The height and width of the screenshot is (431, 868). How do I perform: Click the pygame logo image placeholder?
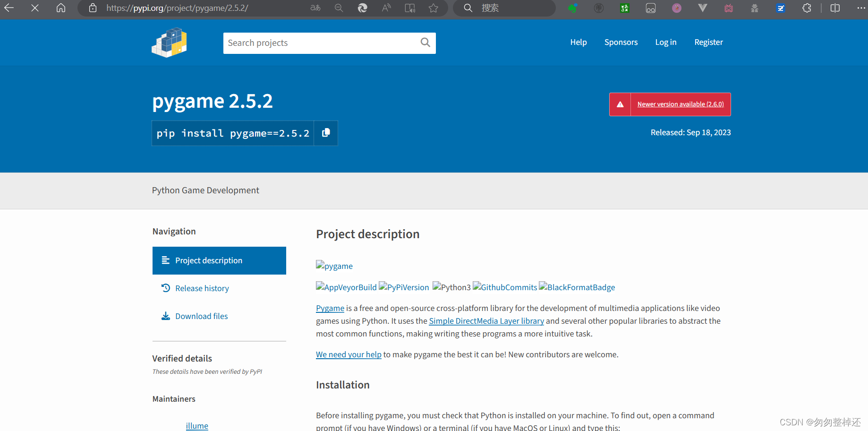pos(334,266)
